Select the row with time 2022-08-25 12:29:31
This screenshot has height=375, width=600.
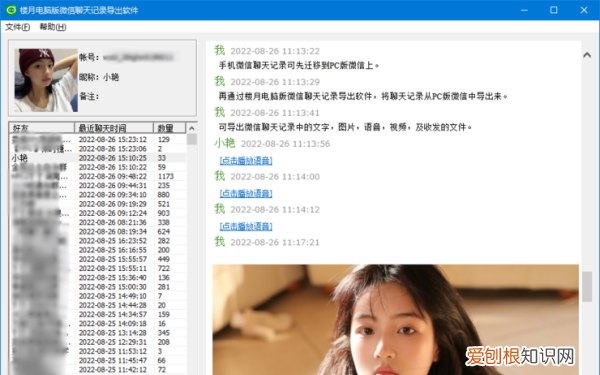[98, 342]
